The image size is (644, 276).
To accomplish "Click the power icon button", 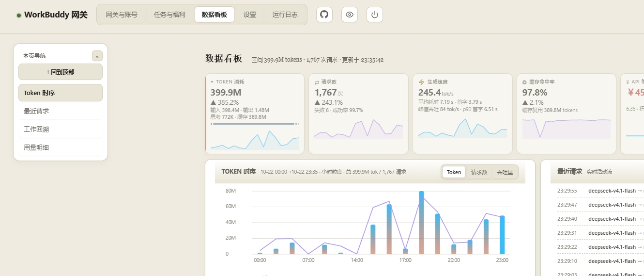I will [375, 15].
